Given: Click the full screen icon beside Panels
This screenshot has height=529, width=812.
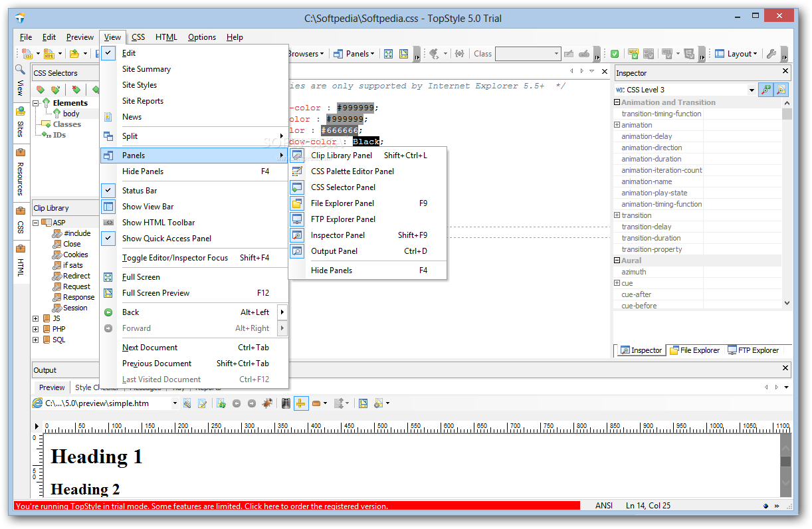Looking at the screenshot, I should [x=389, y=54].
